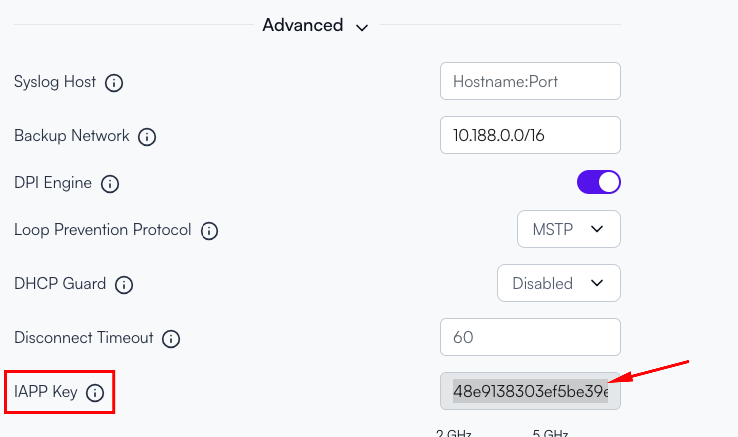Open the DHCP Guard Disabled dropdown
Image resolution: width=738 pixels, height=437 pixels.
pyautogui.click(x=559, y=283)
